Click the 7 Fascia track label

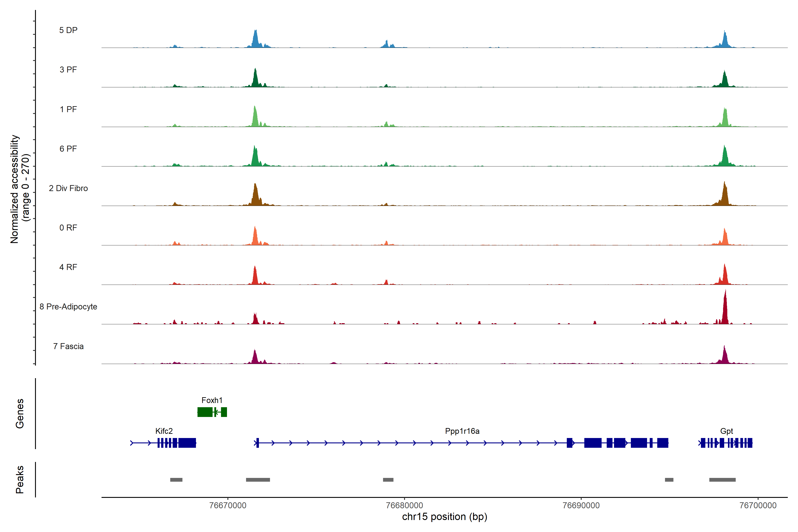(68, 346)
